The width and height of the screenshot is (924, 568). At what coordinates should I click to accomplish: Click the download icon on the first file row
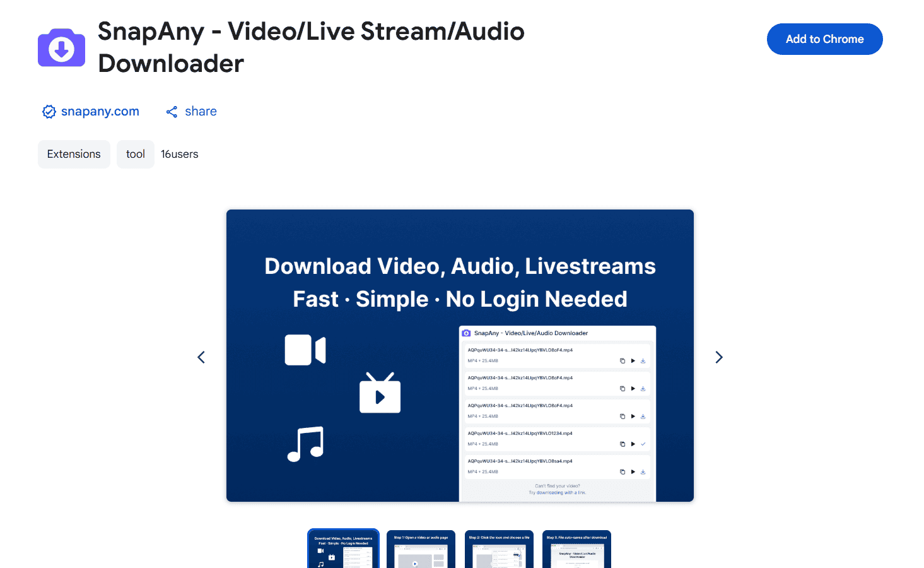point(643,361)
